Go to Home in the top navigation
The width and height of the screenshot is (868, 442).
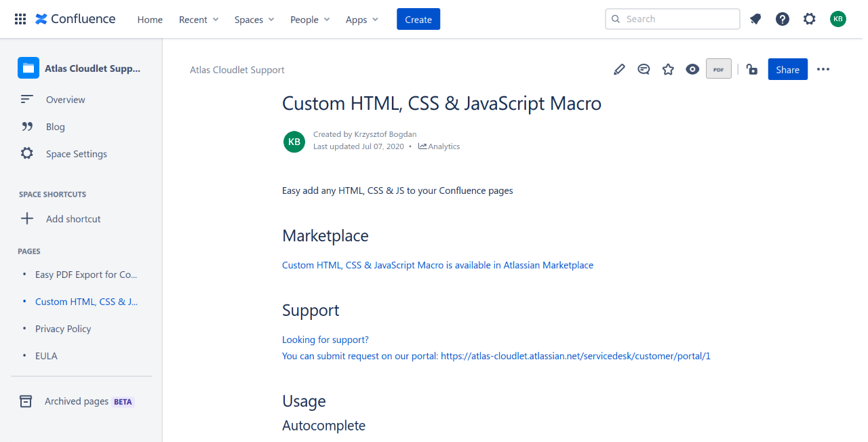150,20
